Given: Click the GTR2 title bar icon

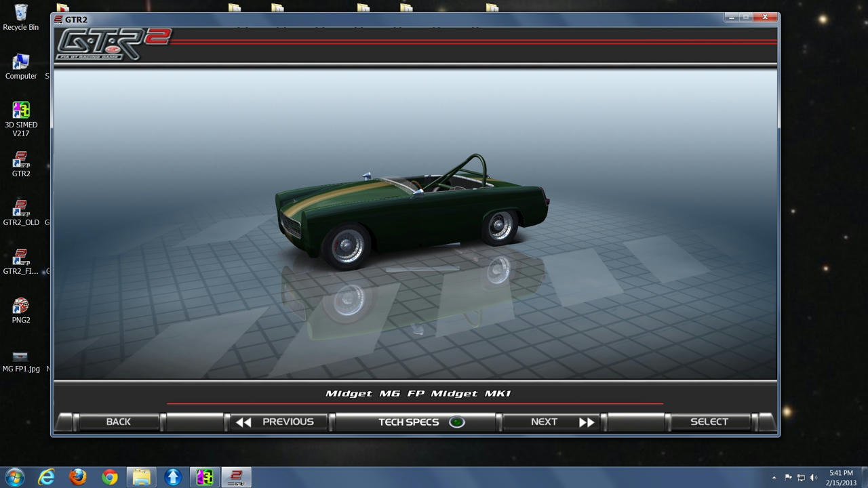Looking at the screenshot, I should tap(59, 20).
